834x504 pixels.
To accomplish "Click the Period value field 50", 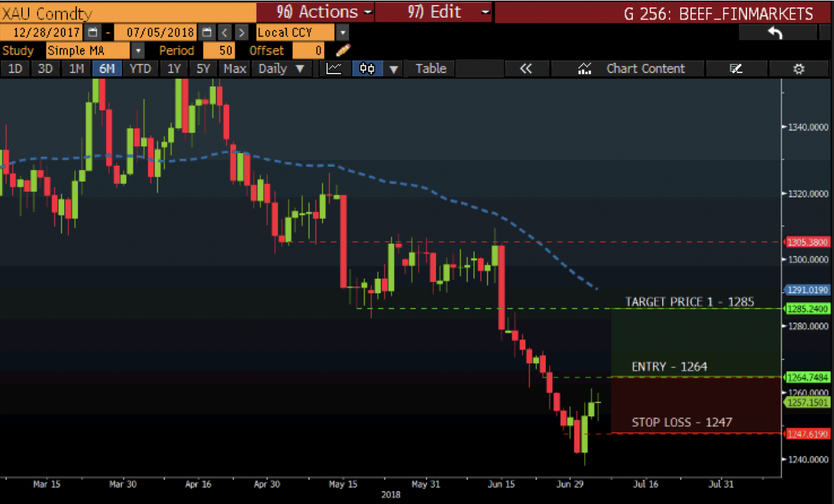I will pyautogui.click(x=220, y=50).
